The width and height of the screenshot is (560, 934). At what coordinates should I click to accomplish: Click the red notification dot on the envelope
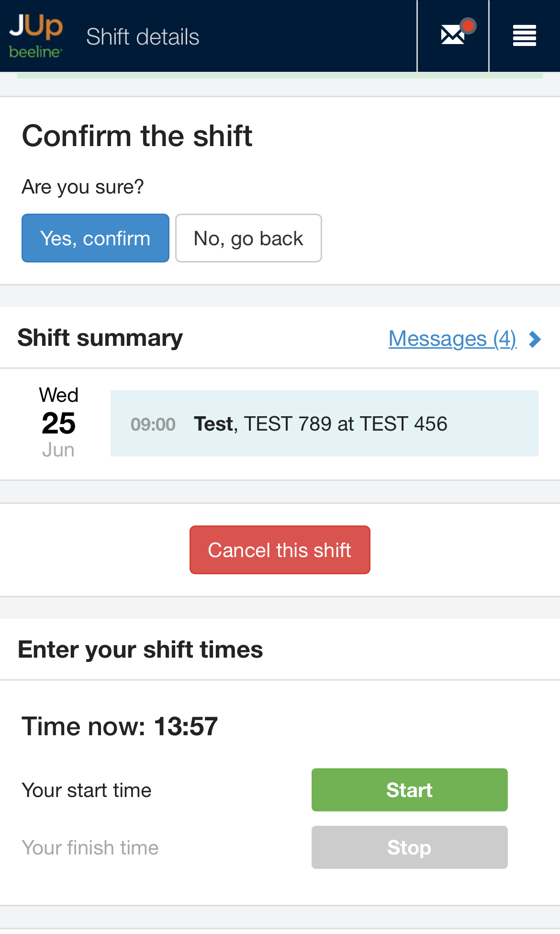click(x=468, y=25)
